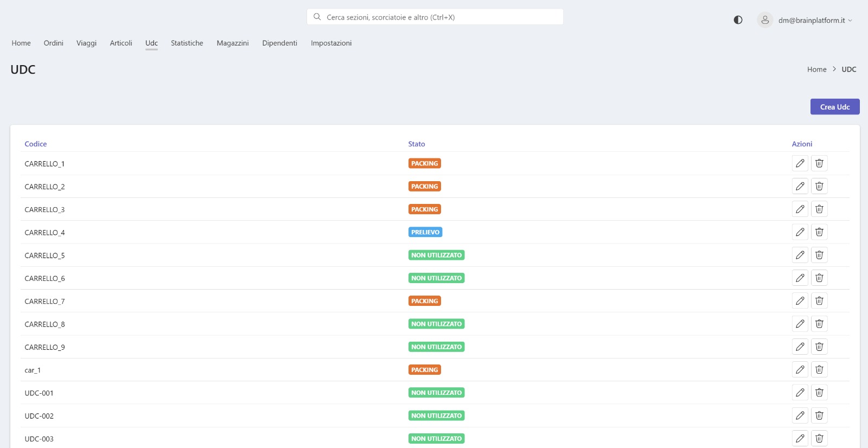
Task: Click the user avatar icon
Action: point(765,20)
